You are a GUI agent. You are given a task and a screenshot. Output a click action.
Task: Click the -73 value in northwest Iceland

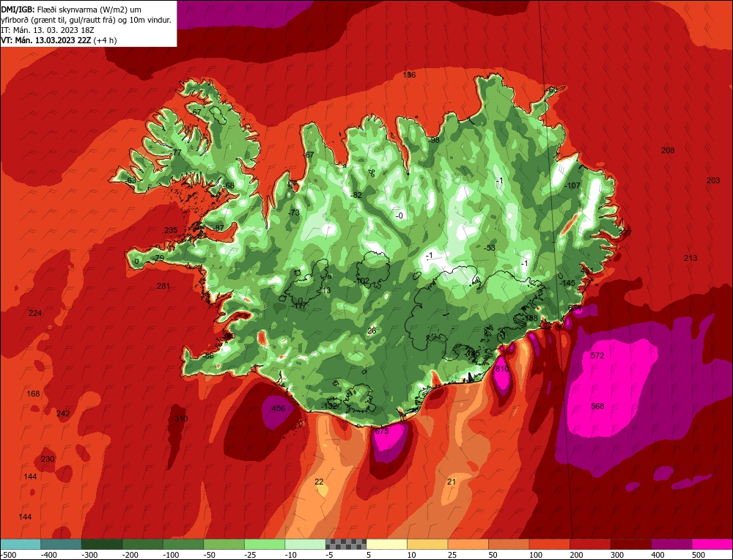pyautogui.click(x=294, y=213)
